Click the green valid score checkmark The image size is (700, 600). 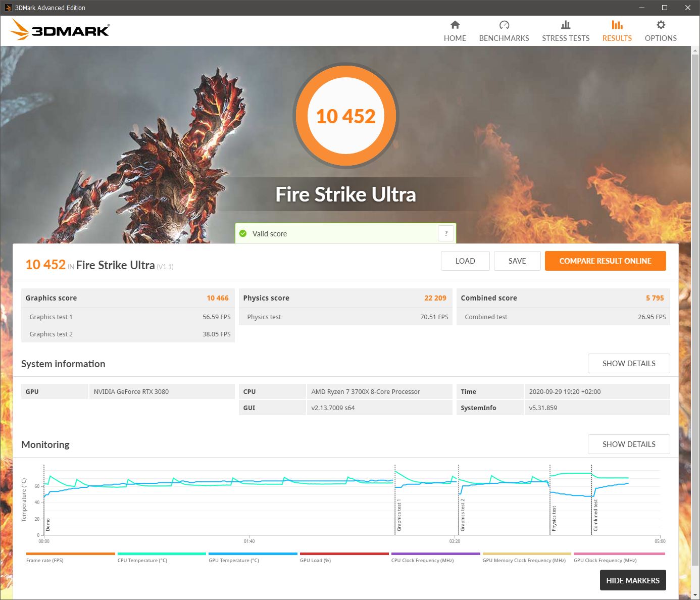pos(243,233)
